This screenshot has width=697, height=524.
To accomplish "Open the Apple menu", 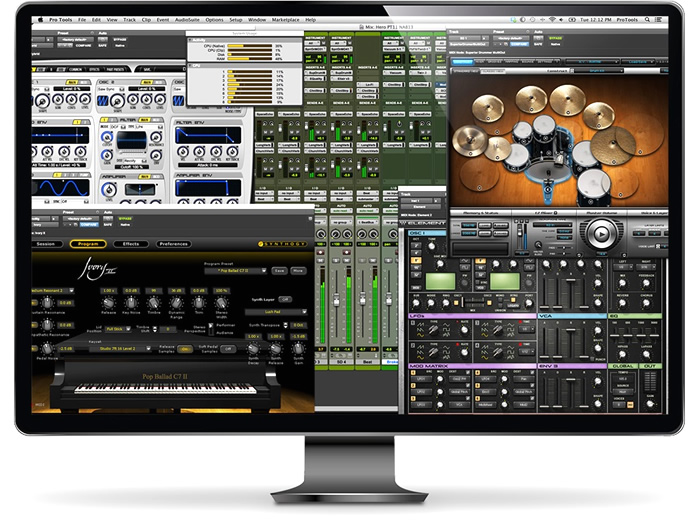I will pyautogui.click(x=40, y=20).
